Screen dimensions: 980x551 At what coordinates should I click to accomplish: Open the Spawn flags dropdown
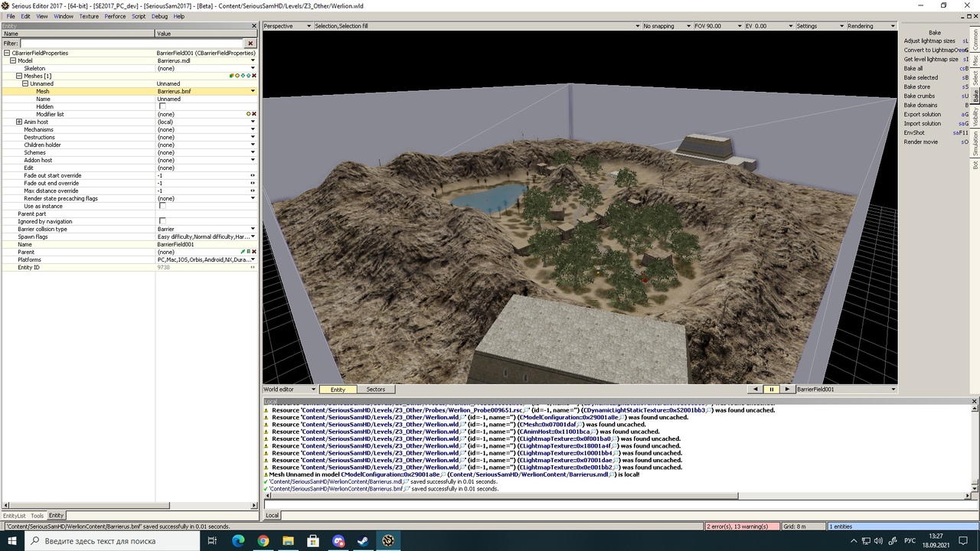coord(253,236)
